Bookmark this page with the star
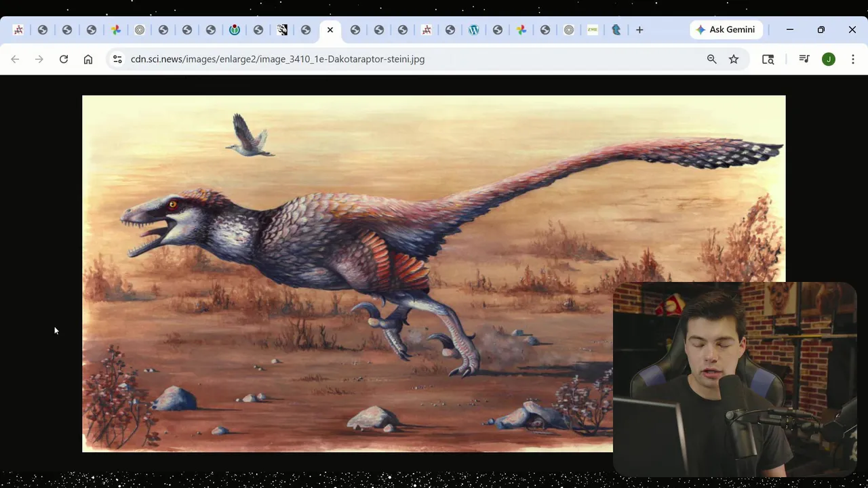Viewport: 868px width, 488px height. [734, 59]
